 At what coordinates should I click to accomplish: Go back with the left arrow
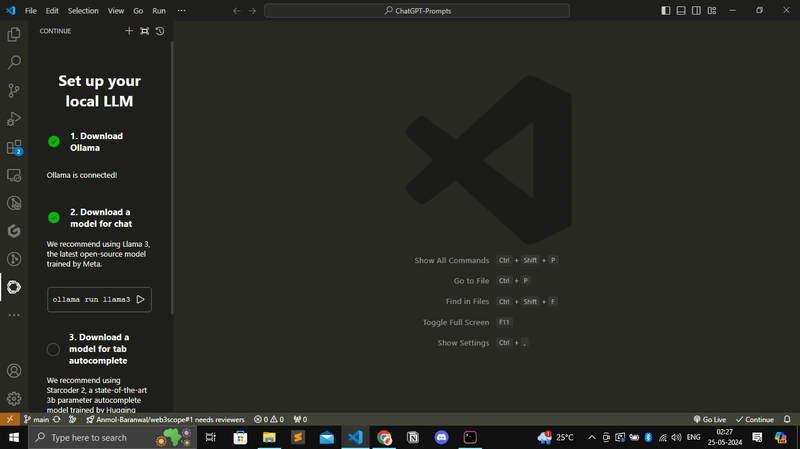236,11
